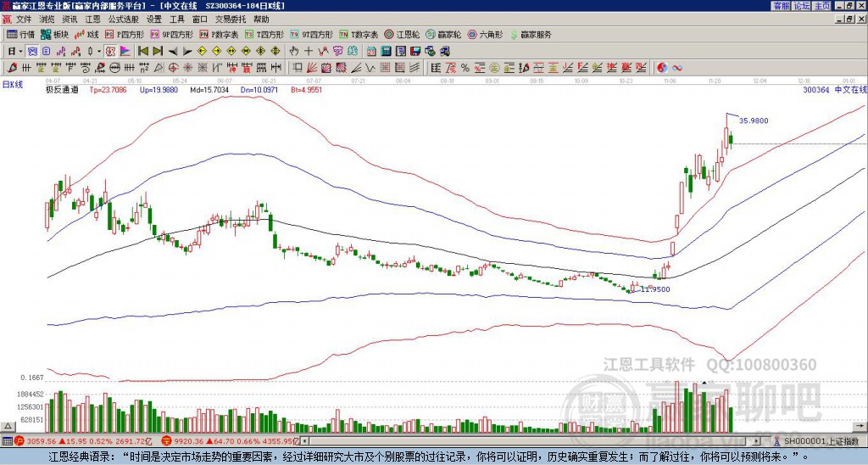This screenshot has width=868, height=465.
Task: Select the red pen drawing tool
Action: (12, 68)
